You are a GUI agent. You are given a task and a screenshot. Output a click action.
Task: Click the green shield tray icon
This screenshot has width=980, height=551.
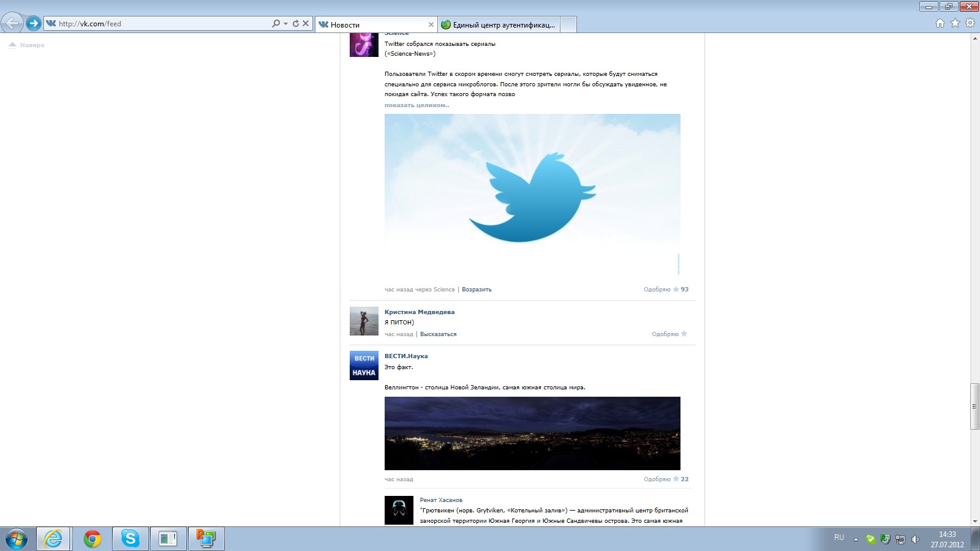click(x=870, y=539)
